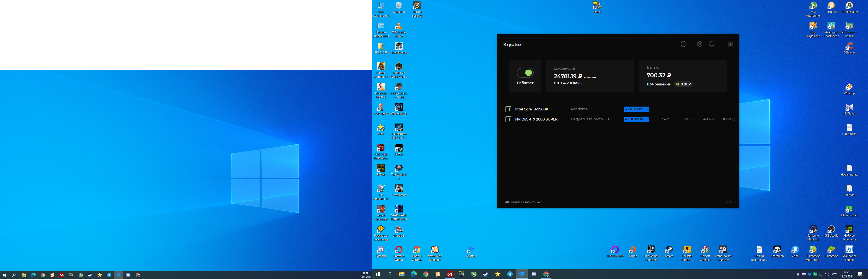Launch the Red Dead Redemption shortcut
This screenshot has width=868, height=279.
(381, 152)
